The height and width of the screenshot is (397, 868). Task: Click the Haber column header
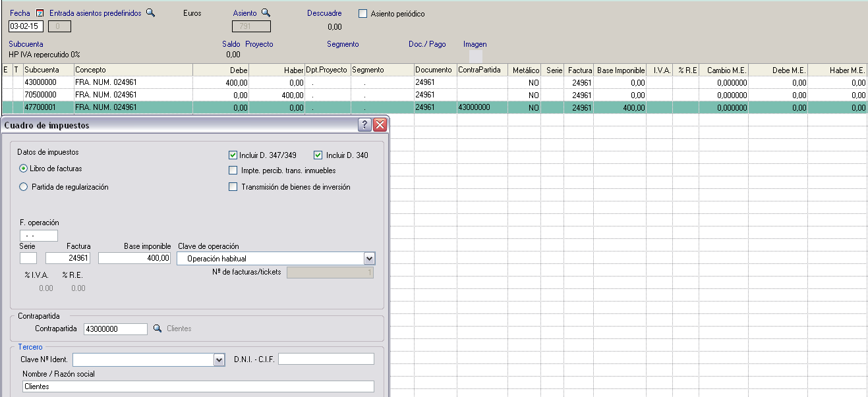(277, 70)
